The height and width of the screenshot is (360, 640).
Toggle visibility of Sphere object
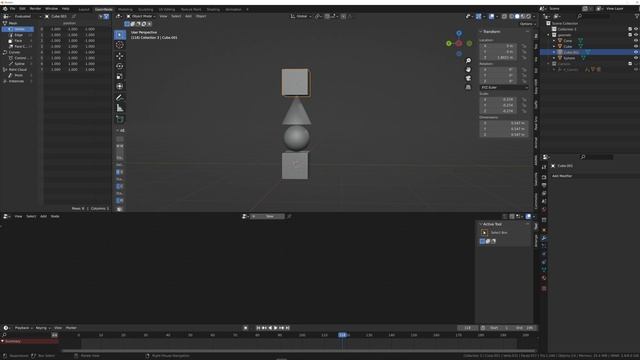click(636, 58)
